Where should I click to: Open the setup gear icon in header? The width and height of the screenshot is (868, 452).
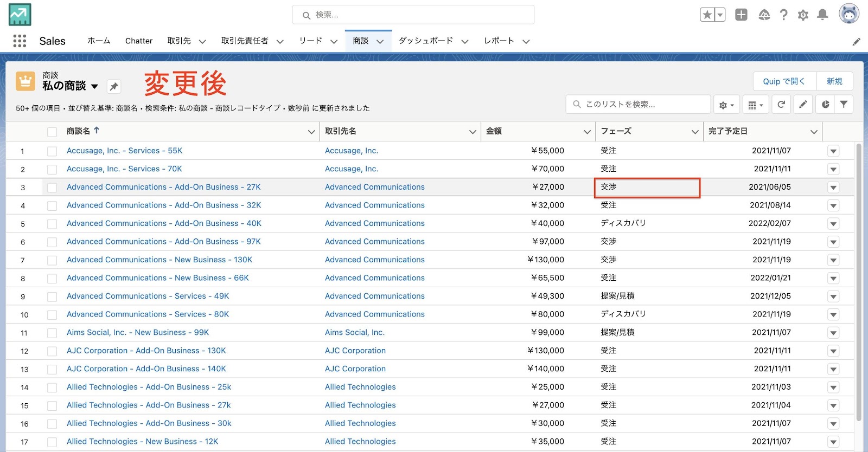coord(803,15)
